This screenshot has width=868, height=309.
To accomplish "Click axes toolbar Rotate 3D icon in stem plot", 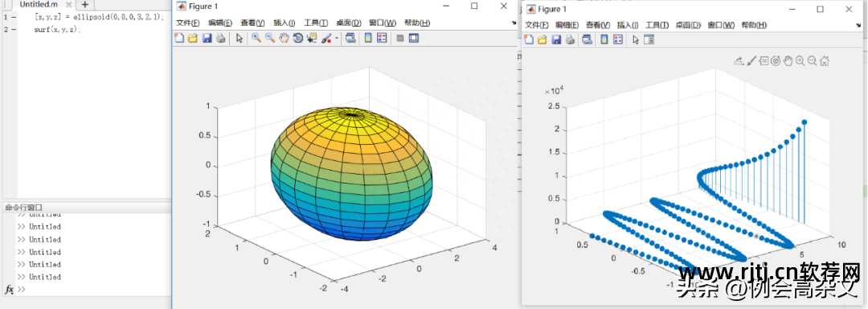I will [x=776, y=60].
